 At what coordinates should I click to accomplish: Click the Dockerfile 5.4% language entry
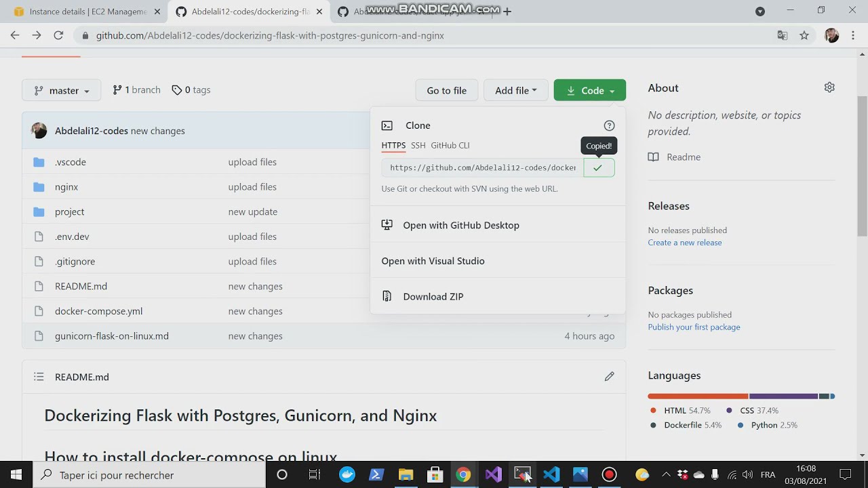pyautogui.click(x=686, y=425)
